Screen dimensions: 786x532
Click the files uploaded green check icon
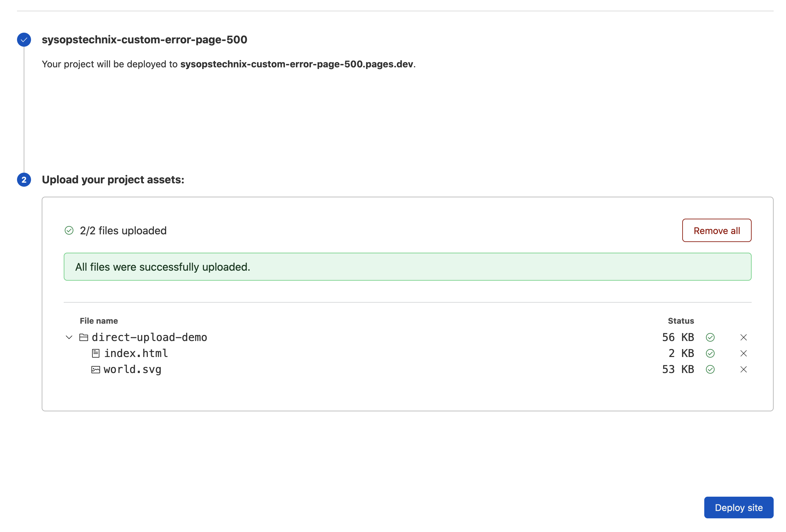coord(69,231)
